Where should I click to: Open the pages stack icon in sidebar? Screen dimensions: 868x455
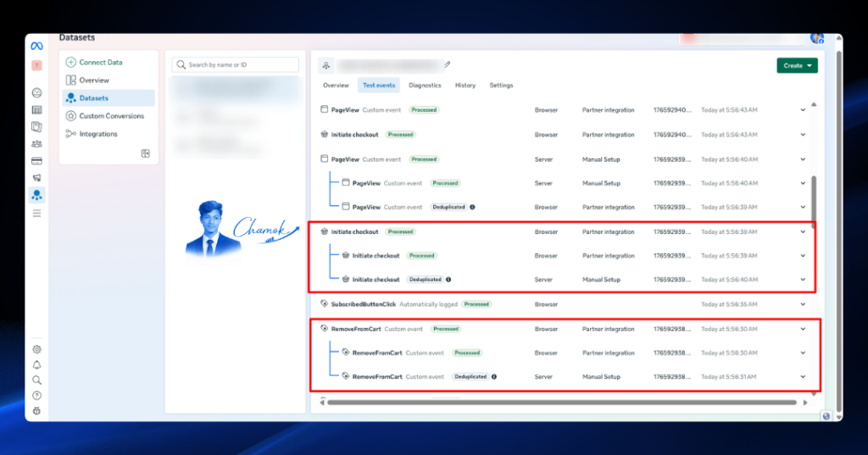(x=36, y=127)
